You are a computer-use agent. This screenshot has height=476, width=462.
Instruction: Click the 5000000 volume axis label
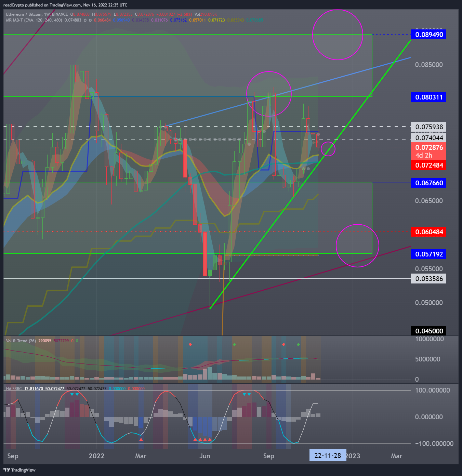pyautogui.click(x=427, y=359)
